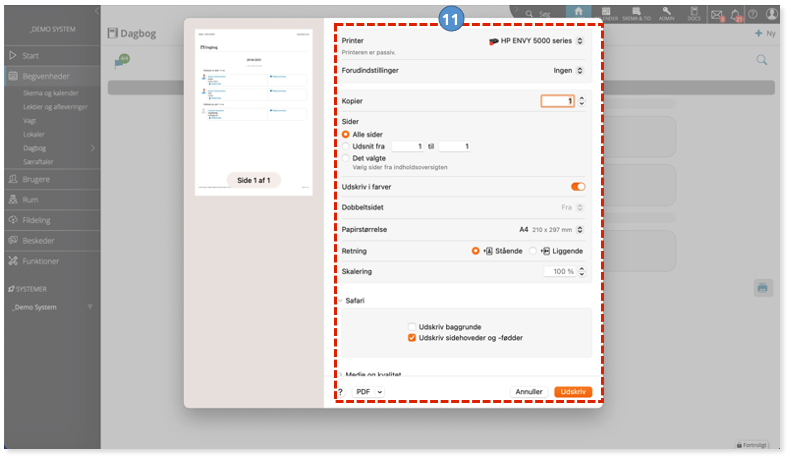Open the PDF dropdown menu
This screenshot has height=462, width=791.
[368, 392]
